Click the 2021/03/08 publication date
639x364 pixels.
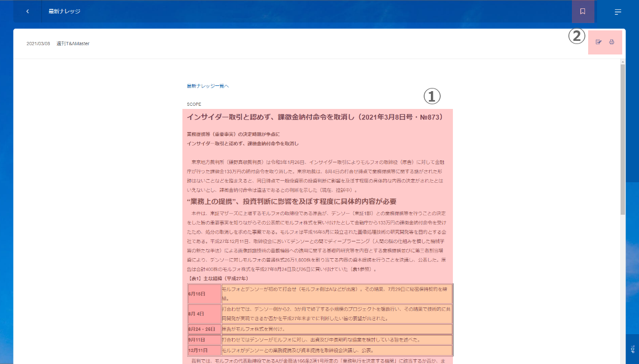38,43
